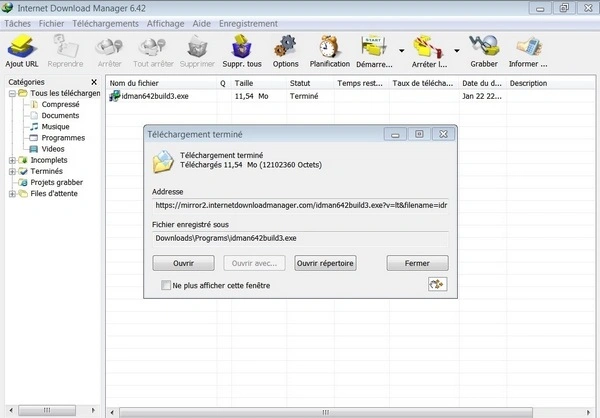
Task: Click the Grabber toolbar icon
Action: pos(483,47)
